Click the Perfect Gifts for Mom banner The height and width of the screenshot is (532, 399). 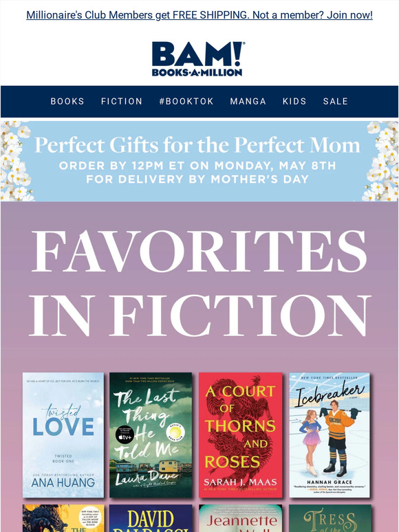click(x=199, y=161)
